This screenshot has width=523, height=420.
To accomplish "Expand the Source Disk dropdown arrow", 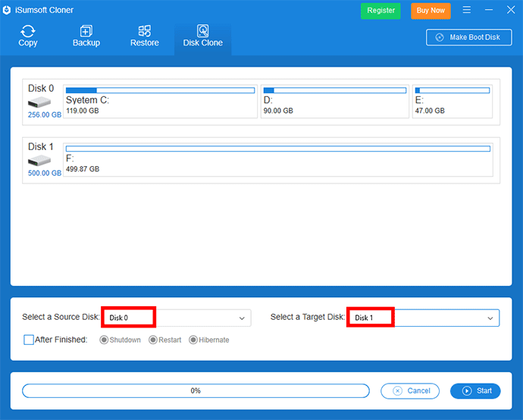I will tap(243, 318).
